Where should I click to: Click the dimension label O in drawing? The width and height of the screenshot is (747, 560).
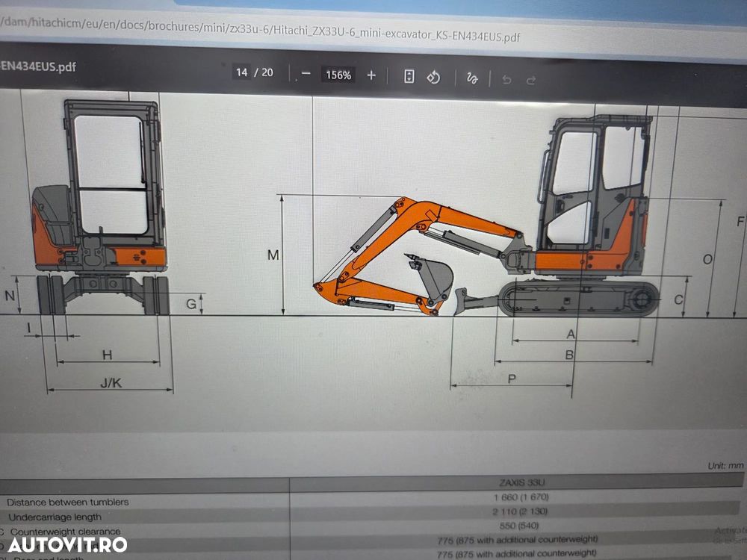708,260
